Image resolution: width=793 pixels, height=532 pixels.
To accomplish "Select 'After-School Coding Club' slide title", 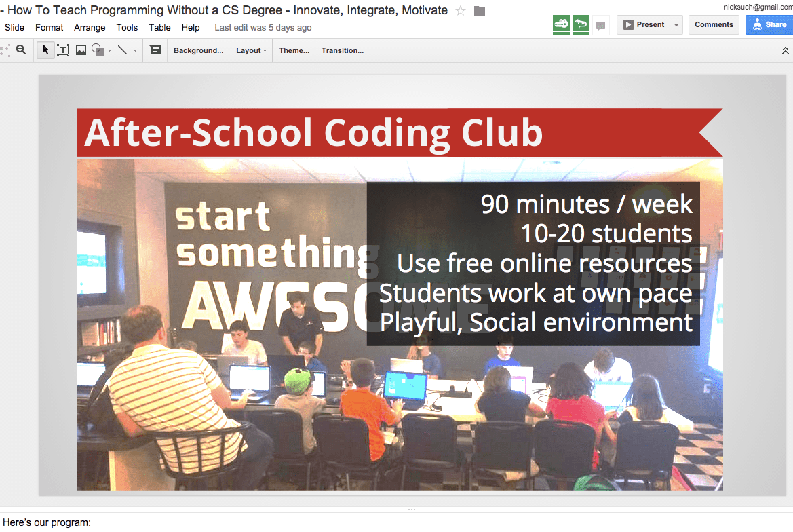I will tap(313, 132).
